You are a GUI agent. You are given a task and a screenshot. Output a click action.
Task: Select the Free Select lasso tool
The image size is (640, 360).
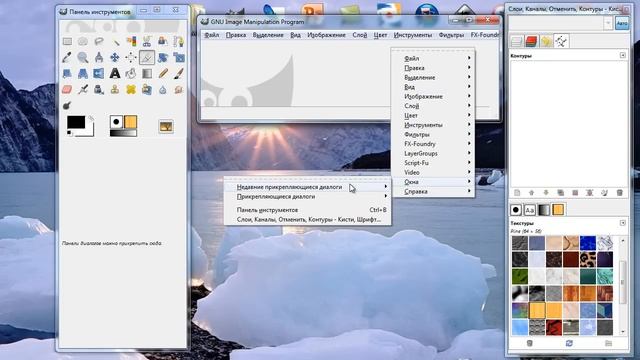99,41
